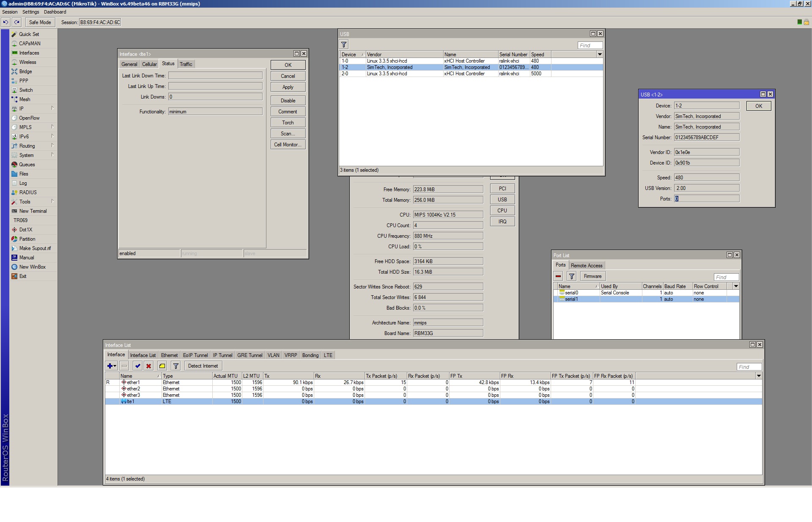Screen dimensions: 812x522
Task: Open CAPsMAN sidebar item
Action: [30, 44]
